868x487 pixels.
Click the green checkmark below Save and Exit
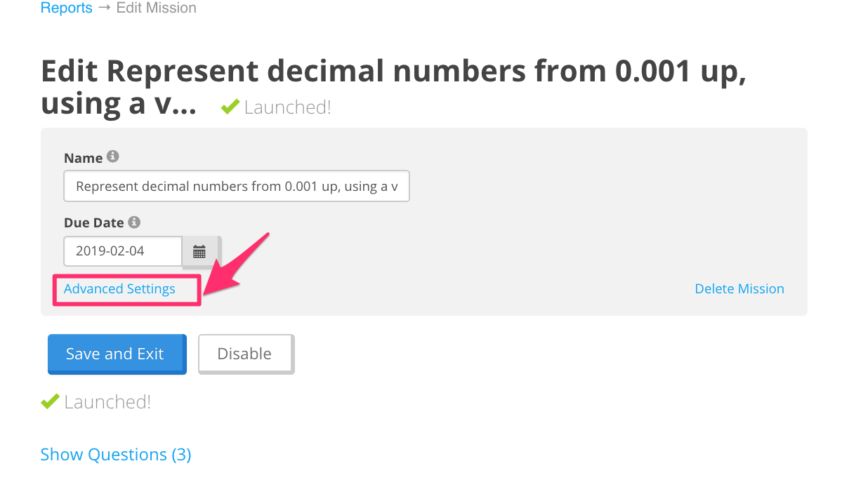pos(50,401)
